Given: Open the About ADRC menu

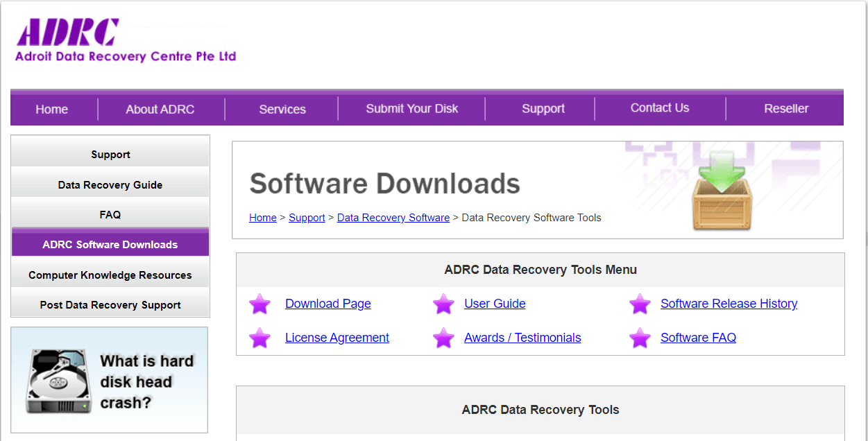Looking at the screenshot, I should click(160, 109).
